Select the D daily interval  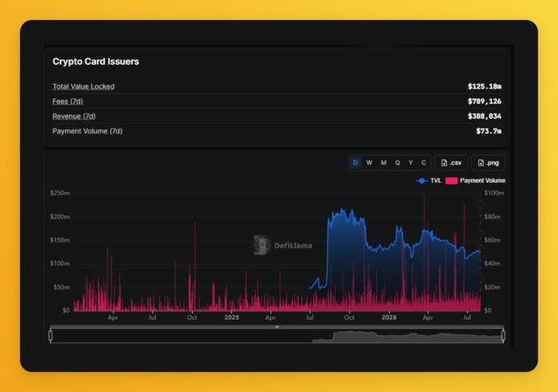tap(355, 163)
